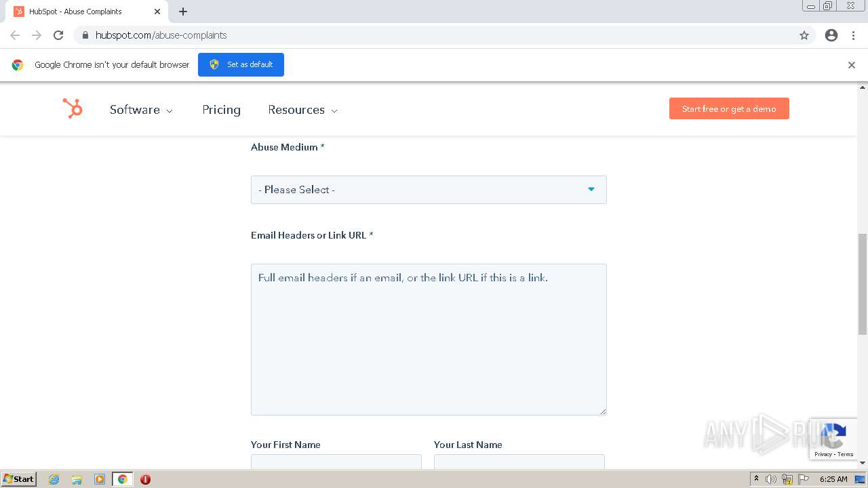Reload the page with the refresh icon
This screenshot has width=868, height=488.
click(x=58, y=35)
